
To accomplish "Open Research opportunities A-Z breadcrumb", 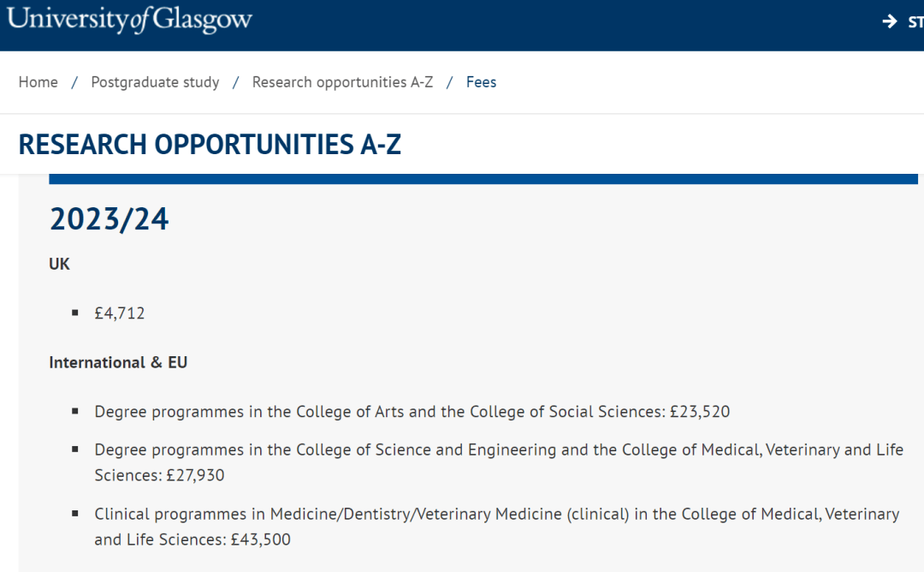I will [342, 82].
